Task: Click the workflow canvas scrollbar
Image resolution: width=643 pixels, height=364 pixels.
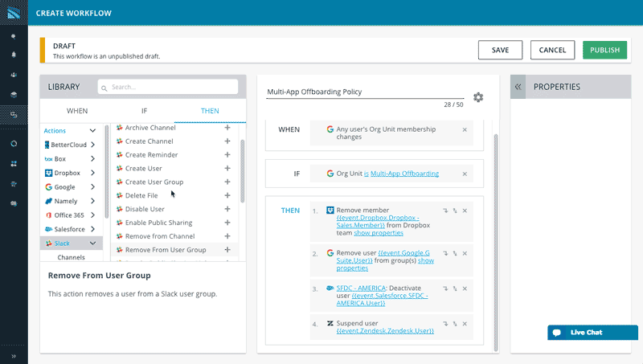Action: click(x=496, y=243)
